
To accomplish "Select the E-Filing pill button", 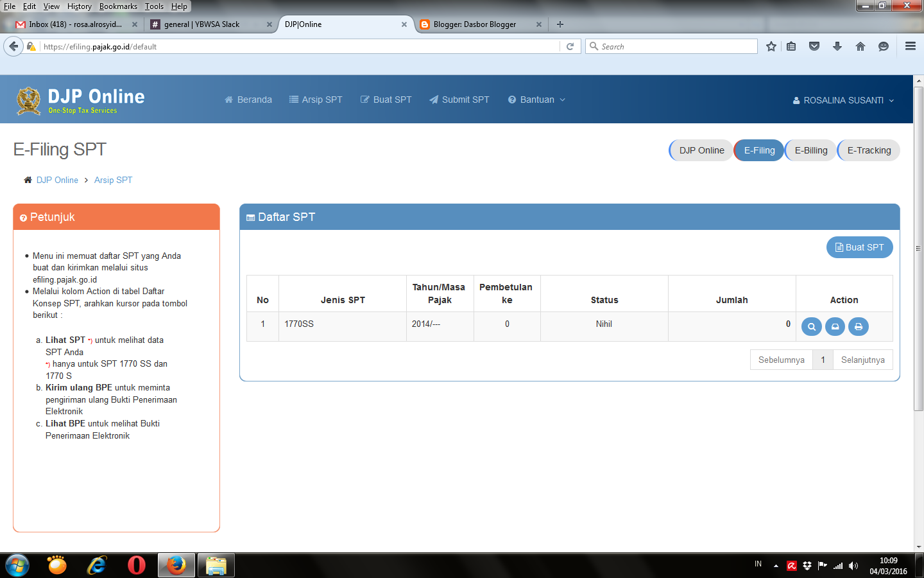I will [x=759, y=150].
